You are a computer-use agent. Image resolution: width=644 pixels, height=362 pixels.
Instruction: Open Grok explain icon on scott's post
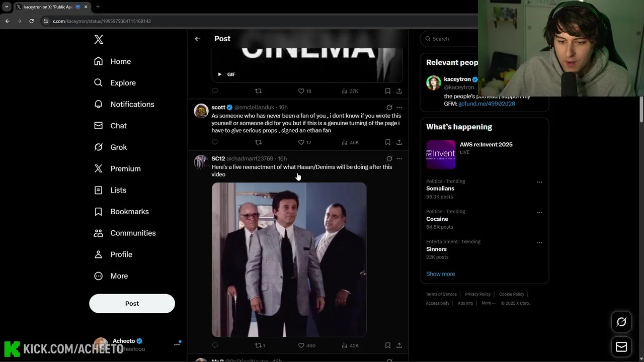click(x=389, y=108)
